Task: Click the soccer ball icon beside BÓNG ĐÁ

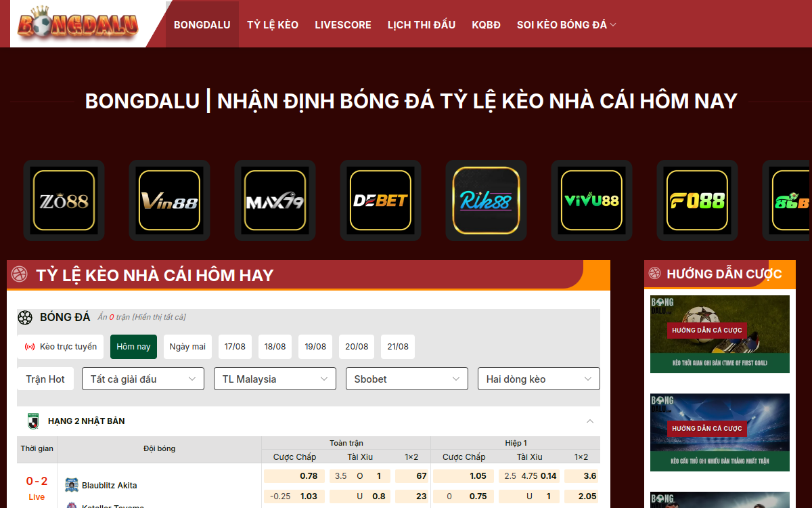Action: [x=25, y=317]
